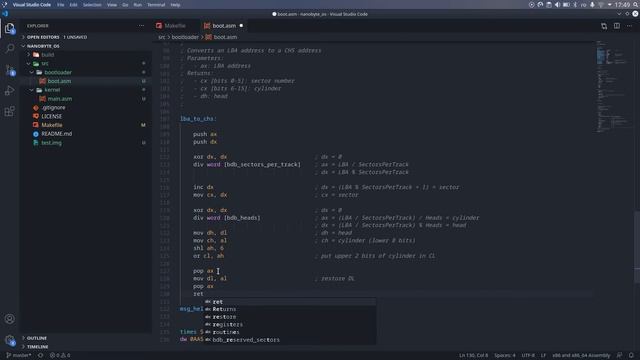Viewport: 640px width, 360px height.
Task: Open errors and warnings counter in status bar
Action: coord(60,355)
